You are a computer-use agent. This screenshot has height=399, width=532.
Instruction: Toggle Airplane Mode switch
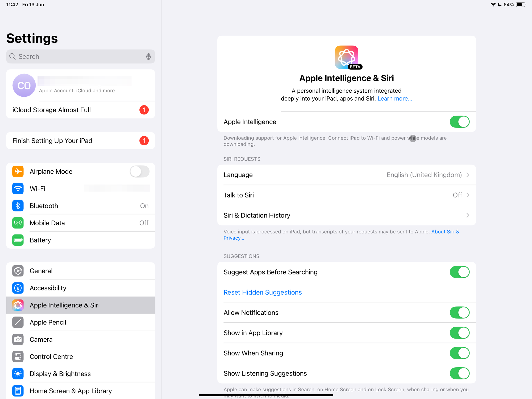point(139,171)
